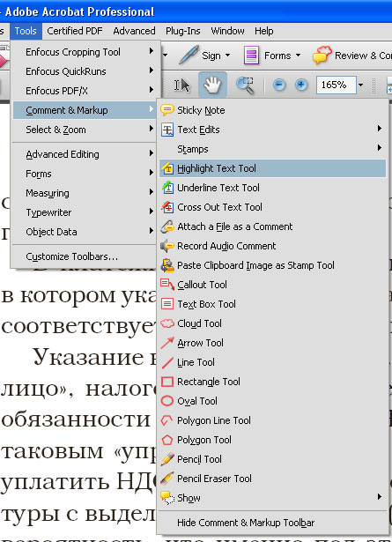Viewport: 392px width, 542px height.
Task: Expand the Text Edits submenu arrow
Action: click(379, 129)
